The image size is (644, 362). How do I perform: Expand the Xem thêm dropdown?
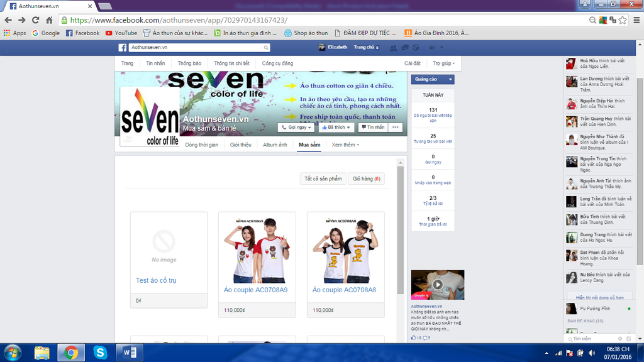tap(345, 145)
